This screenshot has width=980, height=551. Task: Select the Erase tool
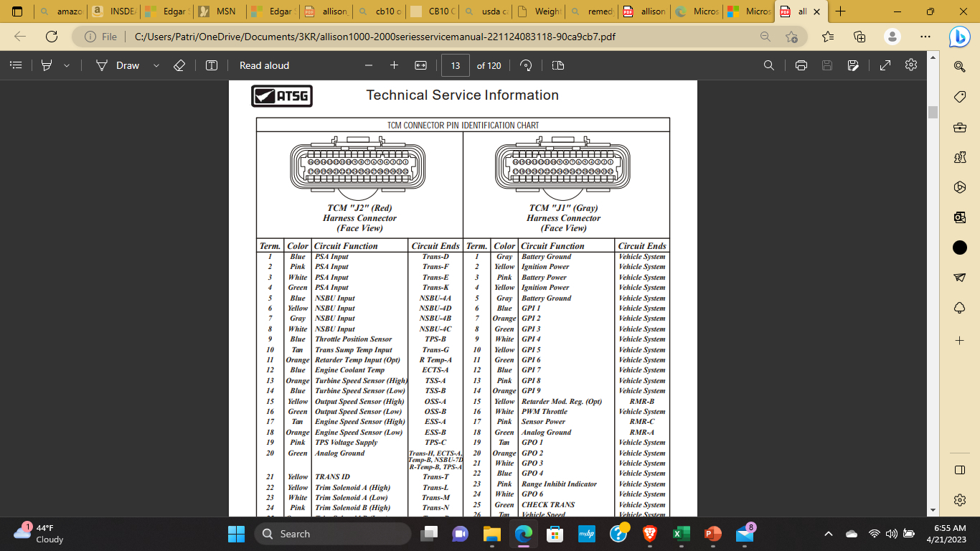click(x=179, y=65)
